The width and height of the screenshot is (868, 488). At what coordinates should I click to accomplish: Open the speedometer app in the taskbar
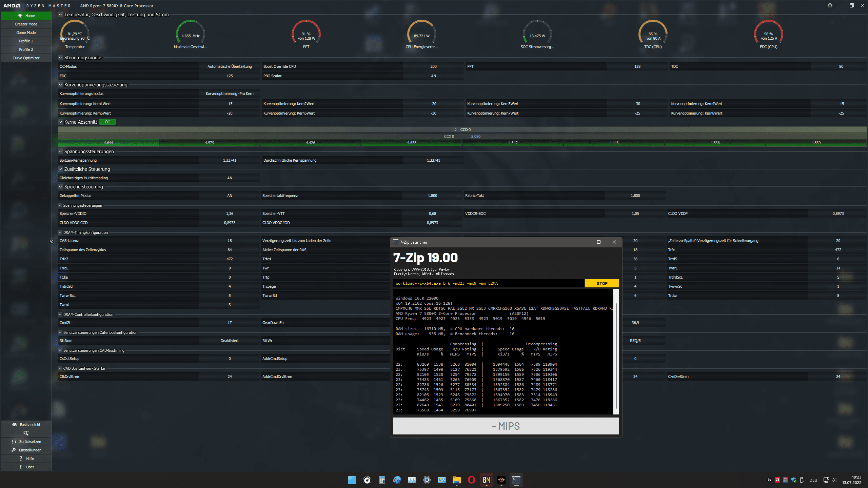pos(367,480)
